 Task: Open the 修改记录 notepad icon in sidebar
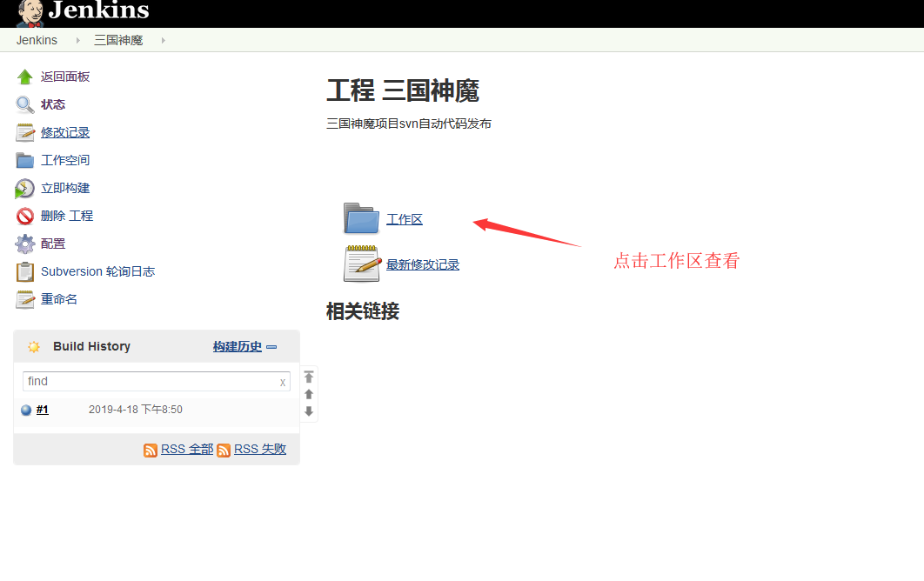coord(25,132)
